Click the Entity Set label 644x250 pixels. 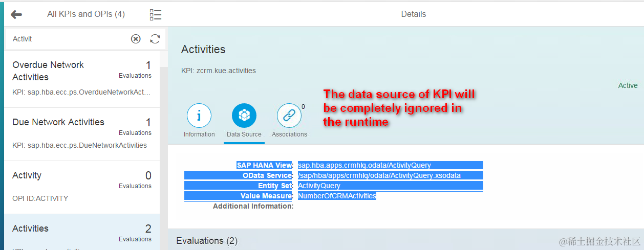275,186
